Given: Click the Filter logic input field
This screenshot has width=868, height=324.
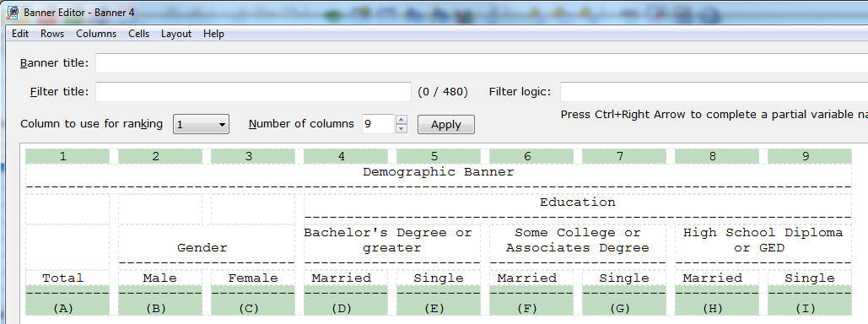Looking at the screenshot, I should point(714,92).
